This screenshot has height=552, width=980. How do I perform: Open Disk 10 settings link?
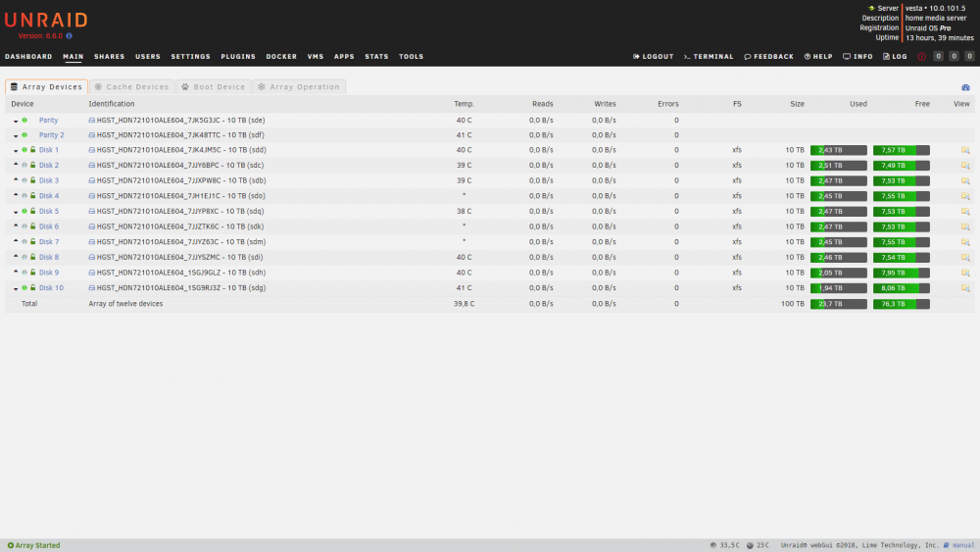tap(51, 288)
